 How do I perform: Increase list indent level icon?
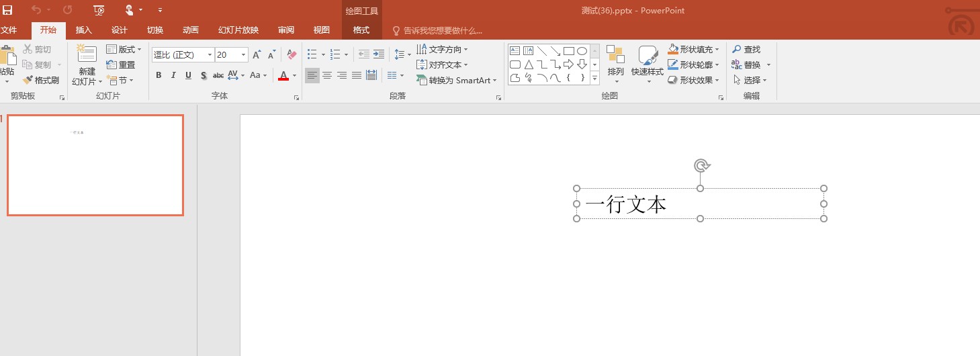click(379, 54)
